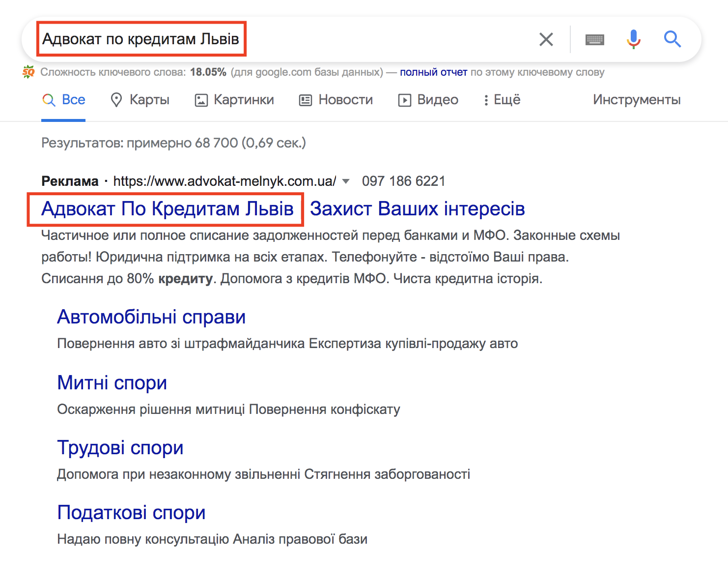This screenshot has height=585, width=728.
Task: Open the полный отчет link
Action: [433, 72]
